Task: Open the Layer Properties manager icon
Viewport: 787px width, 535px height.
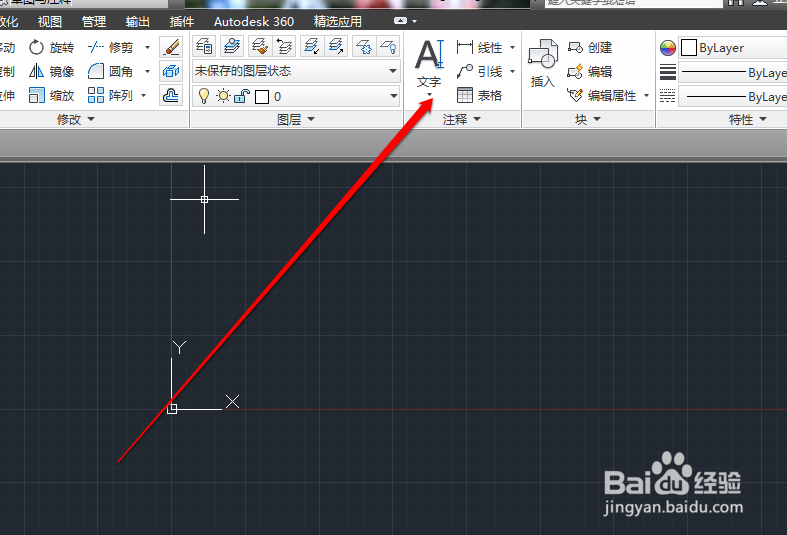Action: point(204,47)
